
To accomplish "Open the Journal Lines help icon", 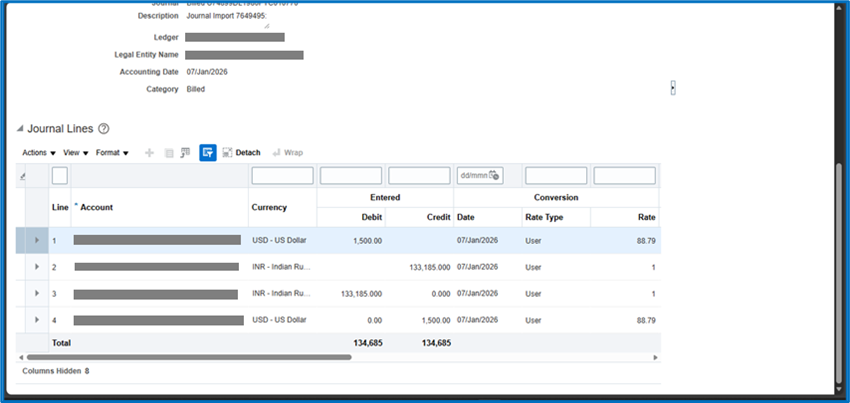I will tap(104, 129).
